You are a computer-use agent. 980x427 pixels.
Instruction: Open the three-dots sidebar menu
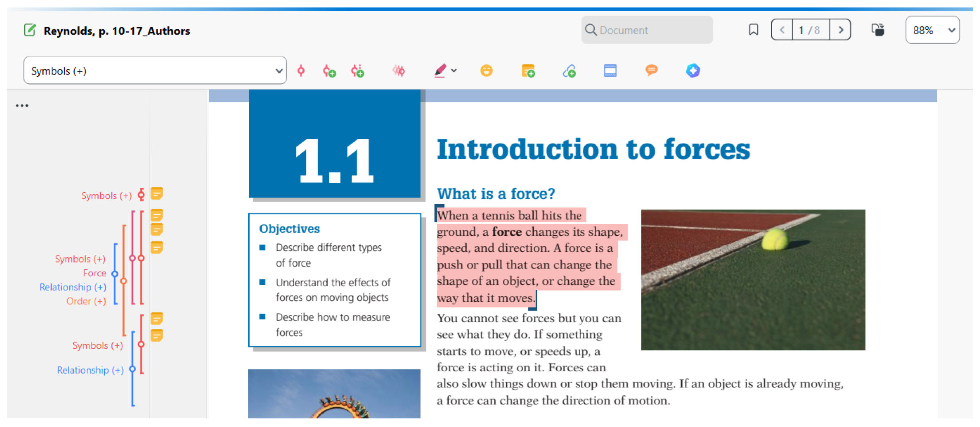[x=22, y=106]
